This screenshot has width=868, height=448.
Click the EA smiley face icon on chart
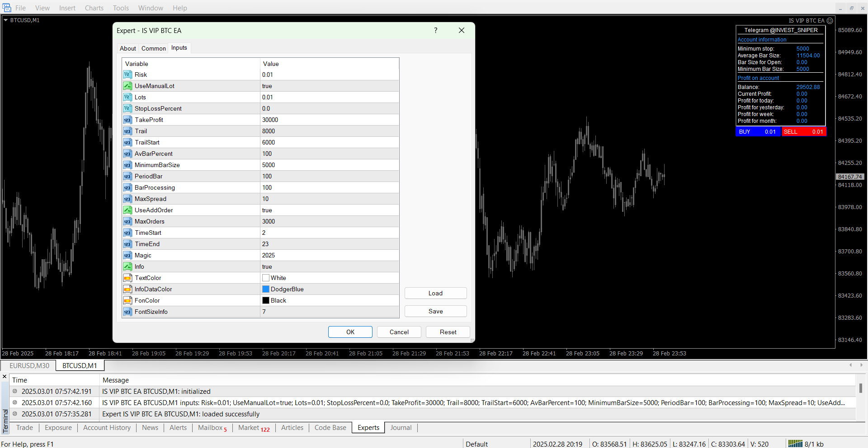coord(830,21)
